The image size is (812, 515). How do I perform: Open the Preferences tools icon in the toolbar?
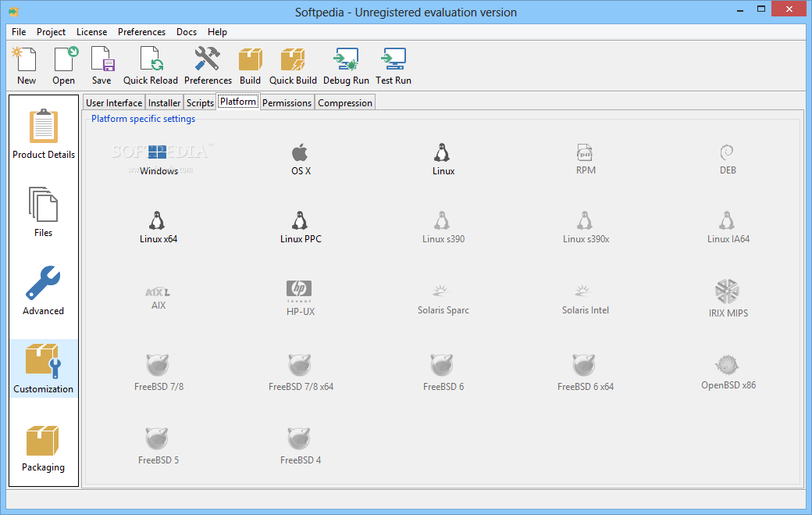(208, 66)
